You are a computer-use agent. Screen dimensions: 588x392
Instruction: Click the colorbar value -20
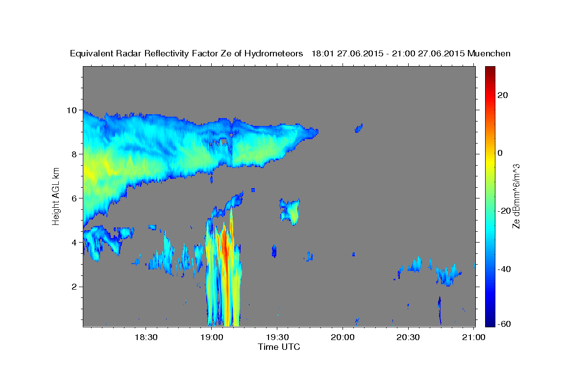pyautogui.click(x=504, y=211)
